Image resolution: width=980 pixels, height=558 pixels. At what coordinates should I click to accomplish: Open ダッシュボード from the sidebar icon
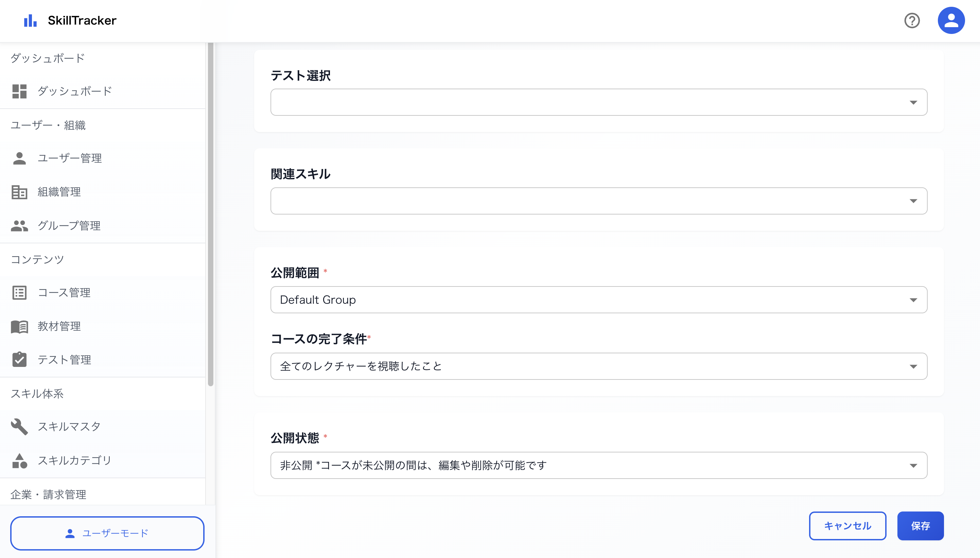[x=19, y=91]
